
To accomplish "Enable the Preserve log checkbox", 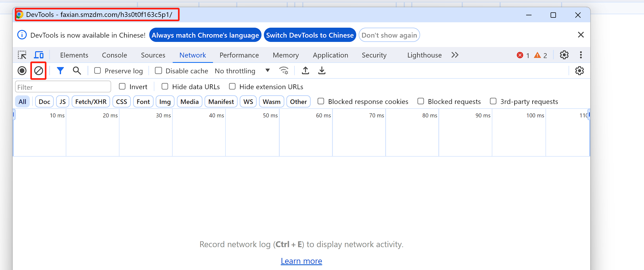I will (97, 71).
